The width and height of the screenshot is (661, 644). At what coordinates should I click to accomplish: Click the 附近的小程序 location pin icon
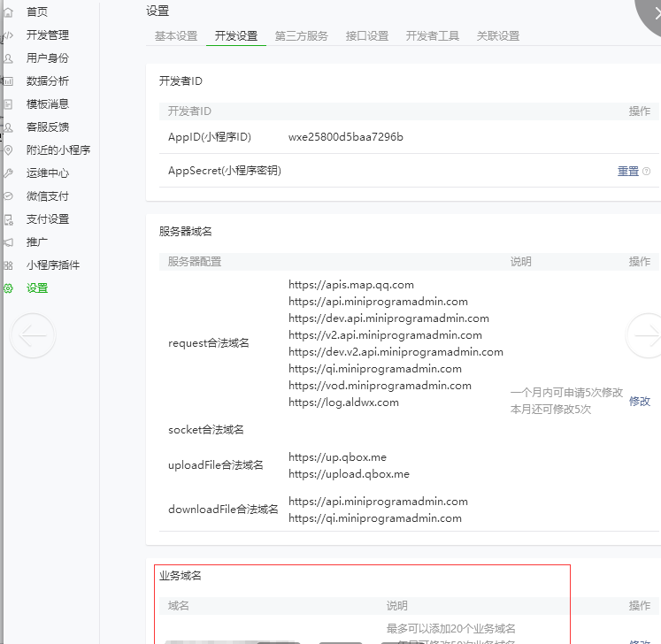(x=8, y=150)
